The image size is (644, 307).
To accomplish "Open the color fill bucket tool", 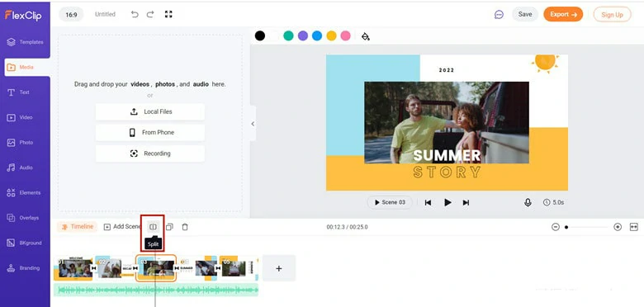I will 365,36.
